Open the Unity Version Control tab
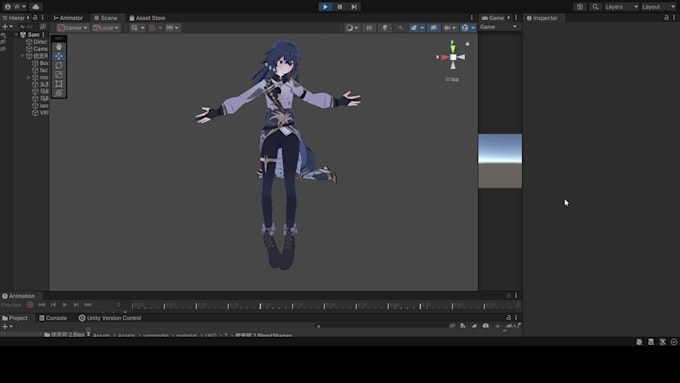Viewport: 680px width, 383px height. 110,318
